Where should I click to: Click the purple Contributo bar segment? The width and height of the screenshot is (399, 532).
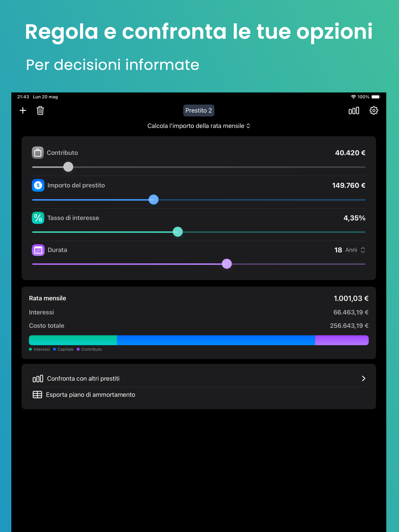342,340
